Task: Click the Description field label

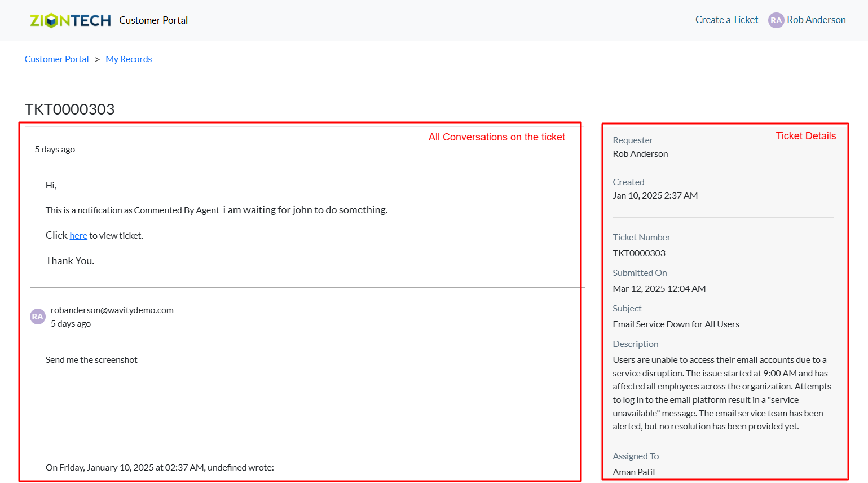Action: 636,344
